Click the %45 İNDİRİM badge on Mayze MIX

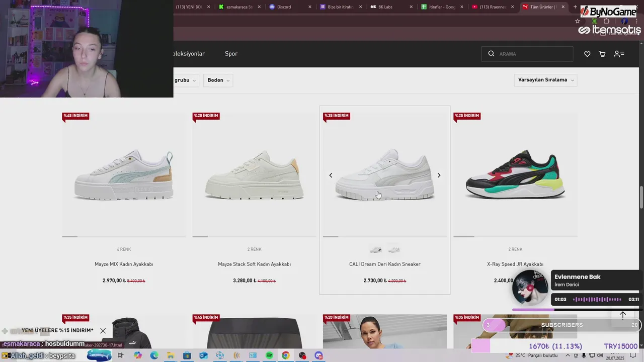(x=75, y=116)
